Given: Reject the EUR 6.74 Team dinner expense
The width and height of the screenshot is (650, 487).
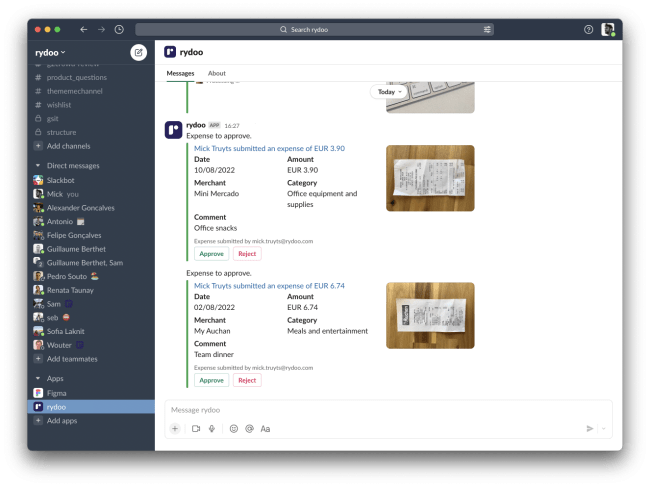Looking at the screenshot, I should (x=247, y=380).
